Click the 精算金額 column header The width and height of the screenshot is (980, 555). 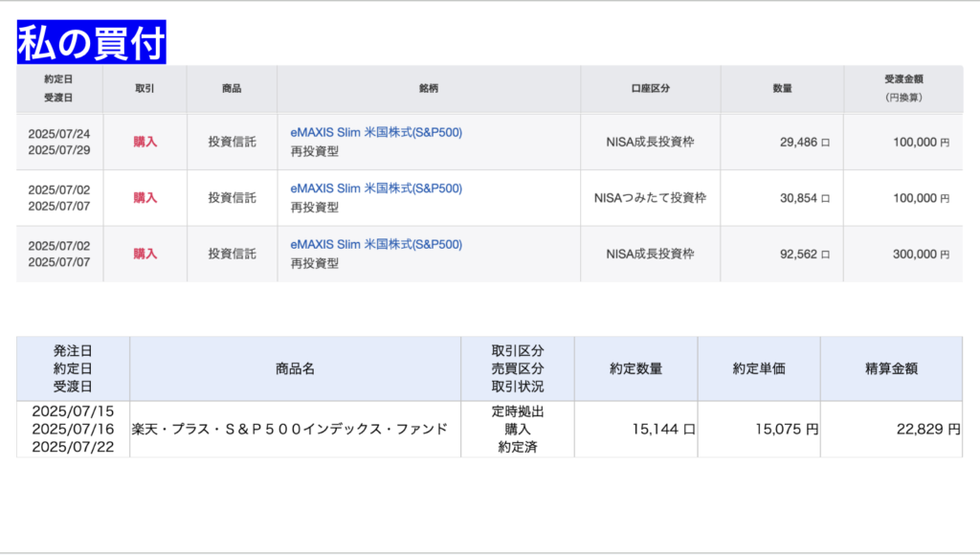(x=891, y=368)
